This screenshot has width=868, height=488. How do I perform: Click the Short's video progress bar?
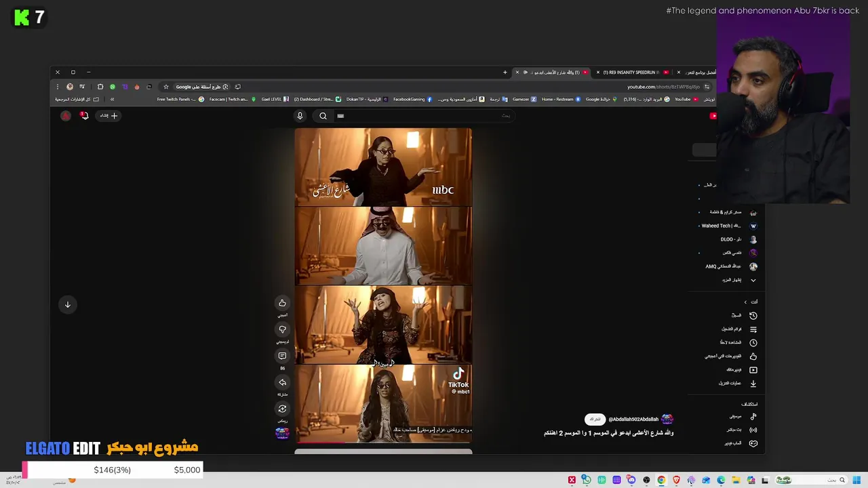(383, 443)
